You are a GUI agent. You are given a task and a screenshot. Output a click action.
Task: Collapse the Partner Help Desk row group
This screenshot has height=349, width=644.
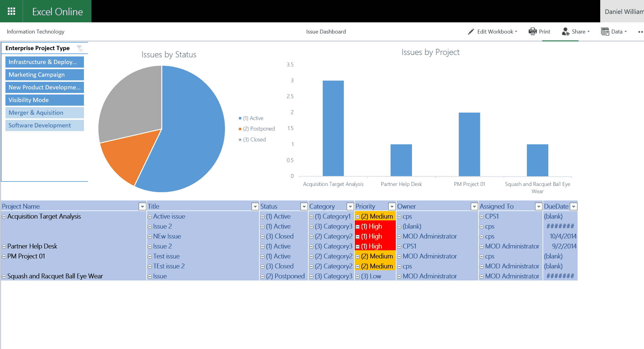4,247
